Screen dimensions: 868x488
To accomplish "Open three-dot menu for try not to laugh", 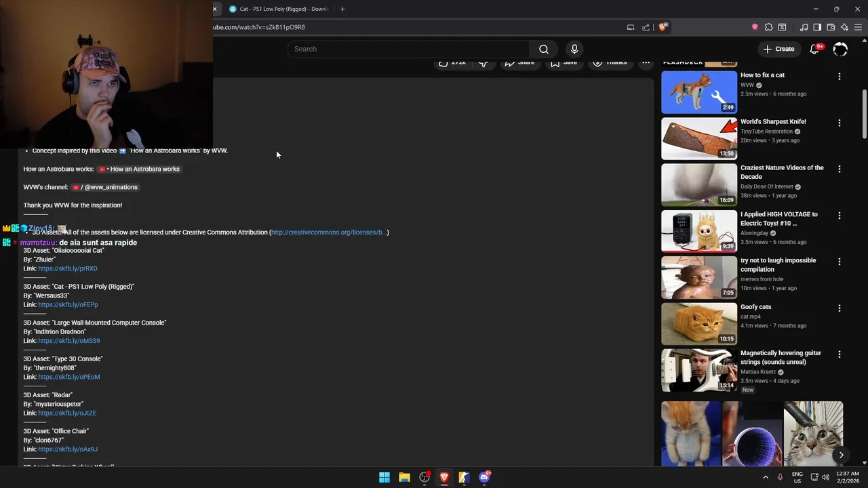I will point(840,262).
